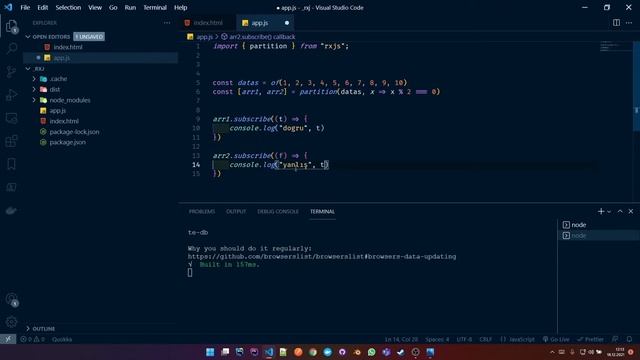The image size is (640, 360).
Task: Click Go Live in the status bar
Action: [556, 340]
